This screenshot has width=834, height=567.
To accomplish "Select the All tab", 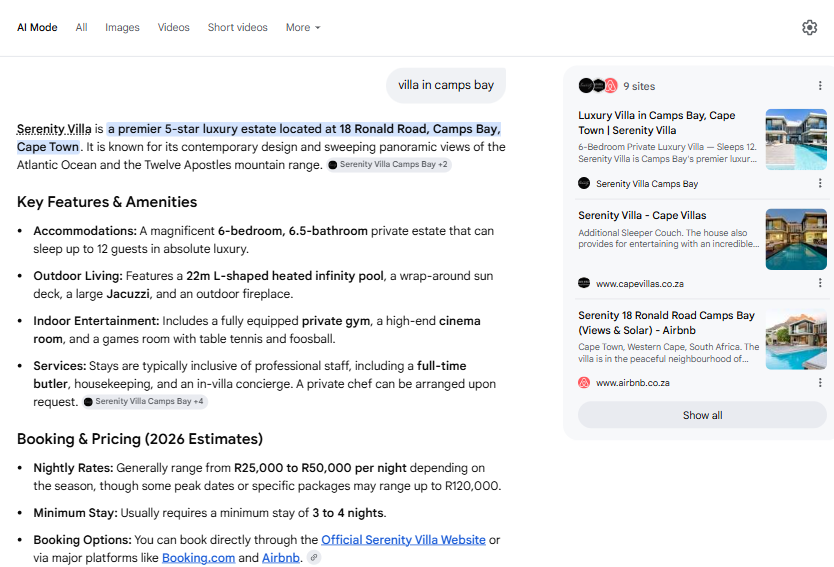I will tap(81, 27).
